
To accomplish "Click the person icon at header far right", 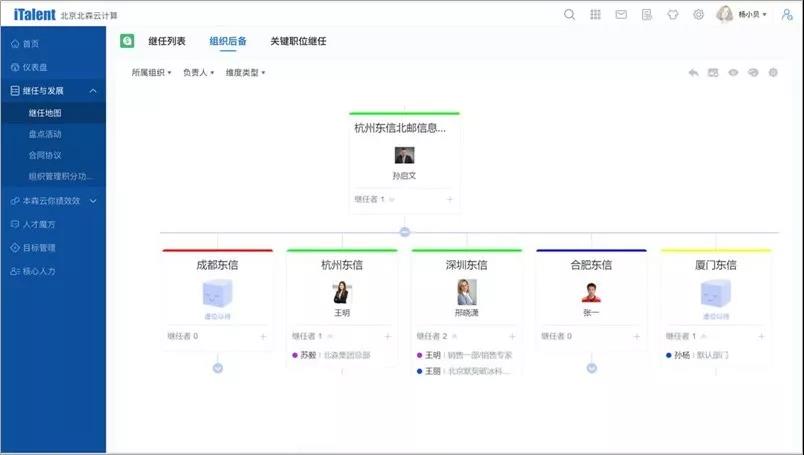I will (787, 15).
